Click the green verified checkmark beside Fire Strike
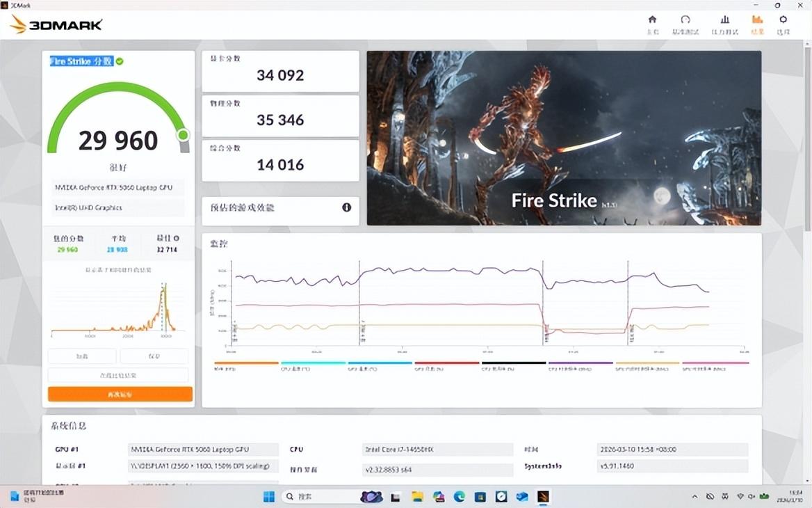 120,61
